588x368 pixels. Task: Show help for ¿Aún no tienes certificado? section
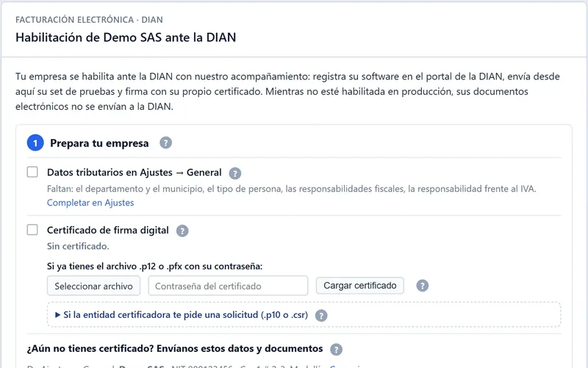pyautogui.click(x=337, y=349)
